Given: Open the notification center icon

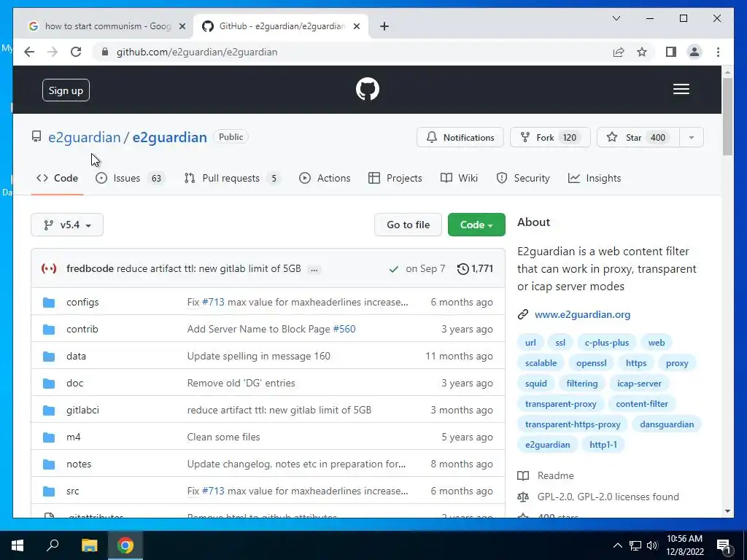Looking at the screenshot, I should 724,545.
